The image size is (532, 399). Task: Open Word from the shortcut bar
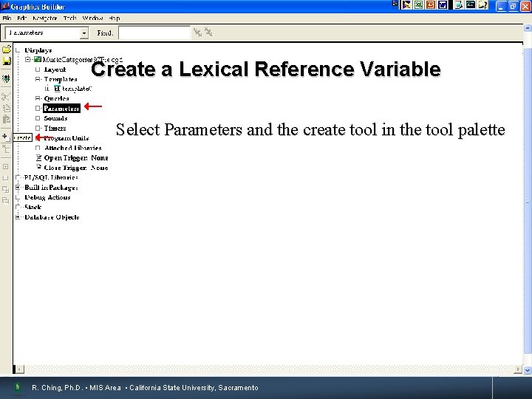[443, 4]
